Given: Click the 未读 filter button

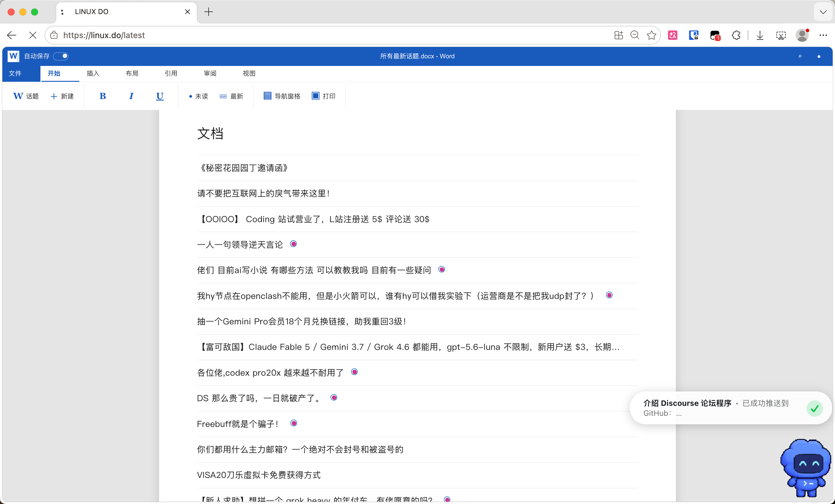Looking at the screenshot, I should point(199,96).
